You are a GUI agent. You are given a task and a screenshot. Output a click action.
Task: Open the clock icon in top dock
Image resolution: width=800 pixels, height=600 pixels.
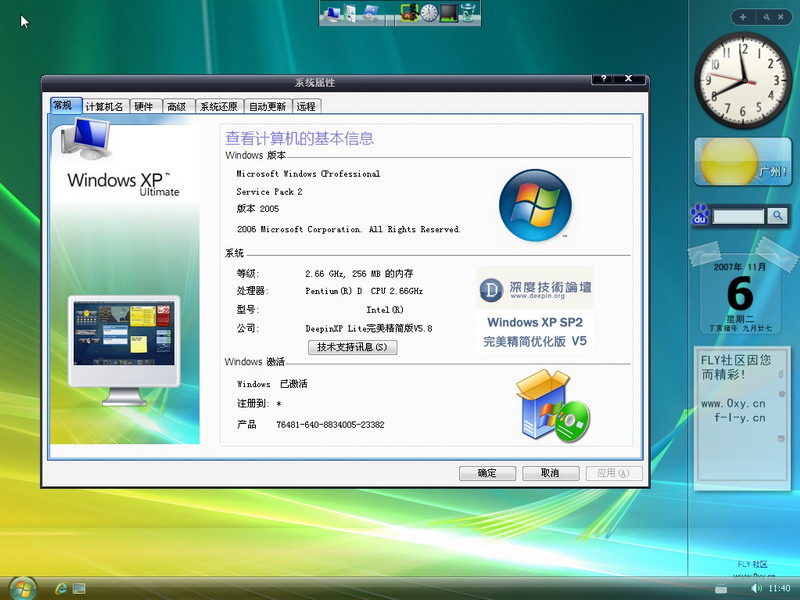429,13
